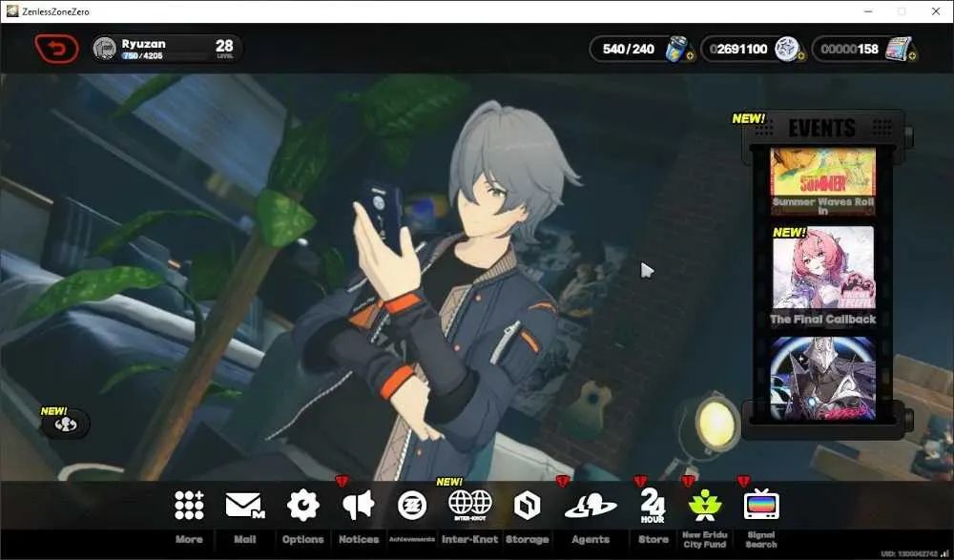
Task: Open the armored character event banner
Action: 822,378
